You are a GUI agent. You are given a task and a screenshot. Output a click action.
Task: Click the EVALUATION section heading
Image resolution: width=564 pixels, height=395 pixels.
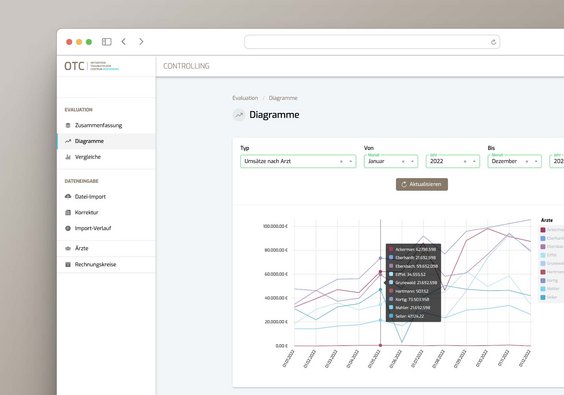78,110
